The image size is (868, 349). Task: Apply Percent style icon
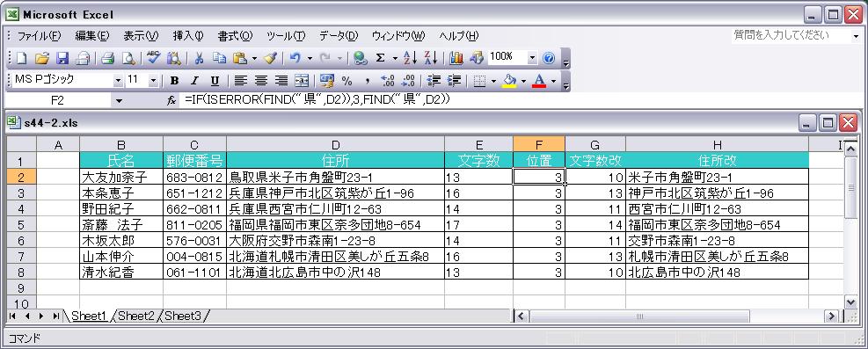click(347, 81)
